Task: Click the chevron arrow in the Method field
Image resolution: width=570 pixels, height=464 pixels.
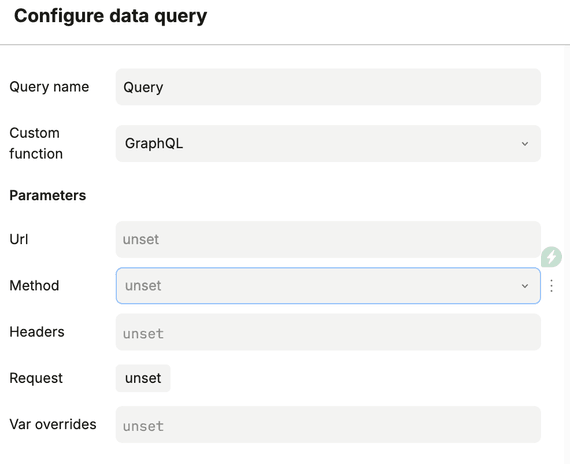Action: 525,286
